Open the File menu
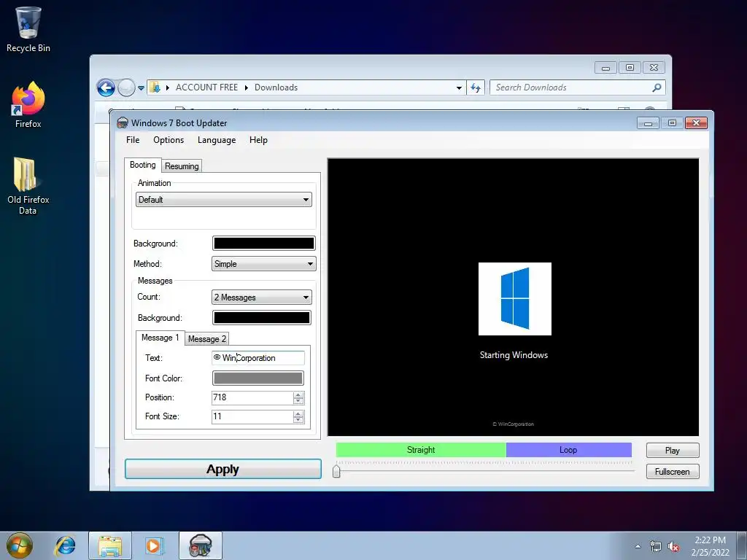Viewport: 747px width, 560px height. (133, 140)
